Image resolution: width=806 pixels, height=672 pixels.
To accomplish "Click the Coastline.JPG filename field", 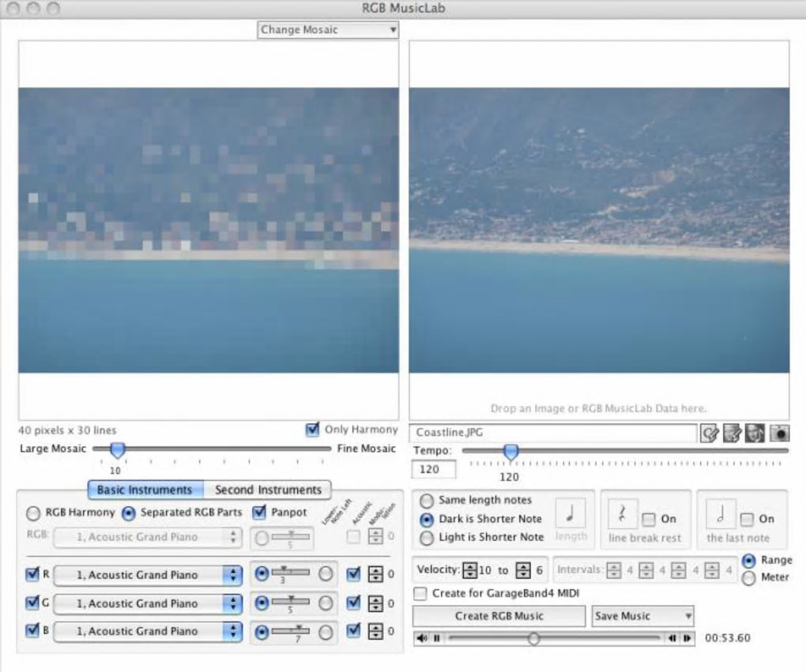I will [x=553, y=433].
